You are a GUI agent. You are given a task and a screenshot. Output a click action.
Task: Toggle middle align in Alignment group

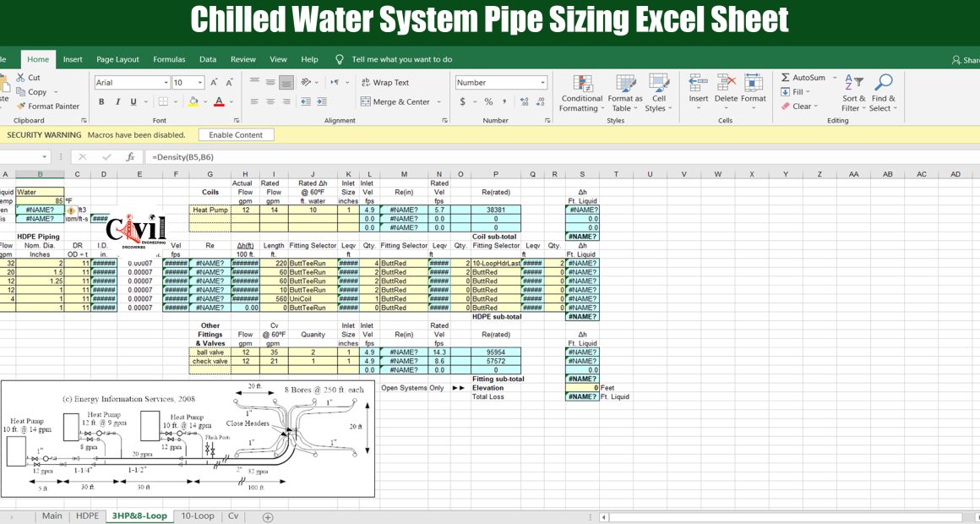click(270, 82)
